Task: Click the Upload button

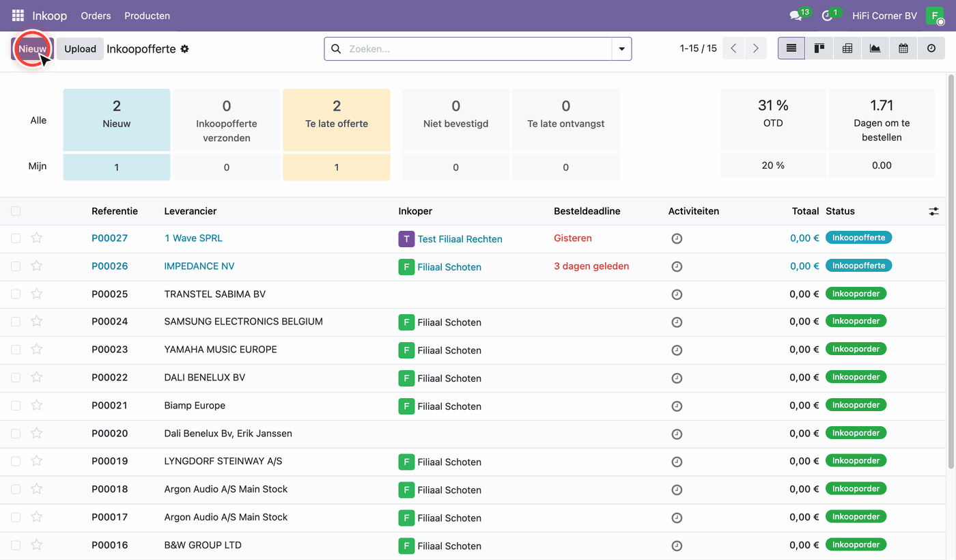Action: pos(80,49)
